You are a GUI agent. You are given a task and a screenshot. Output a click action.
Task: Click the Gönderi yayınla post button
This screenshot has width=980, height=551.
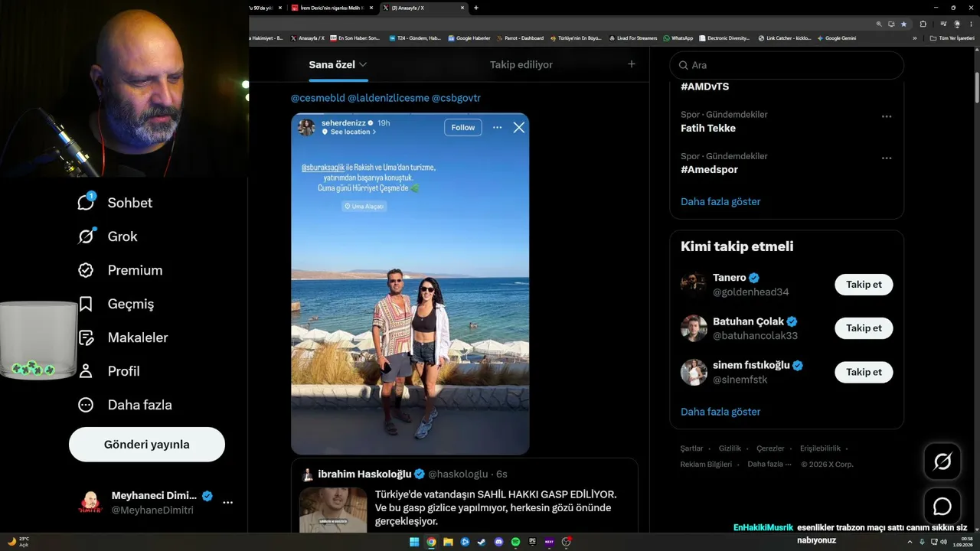pos(147,445)
